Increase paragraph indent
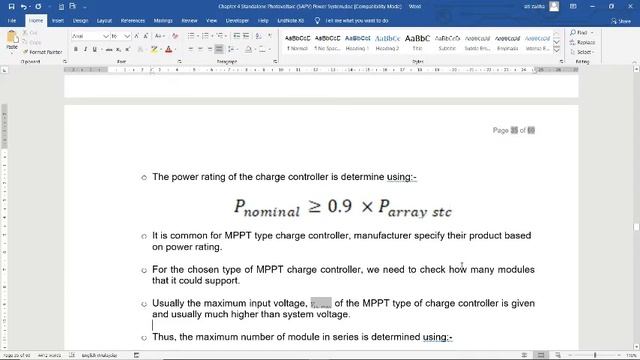Screen dimensions: 640x360 pos(246,36)
